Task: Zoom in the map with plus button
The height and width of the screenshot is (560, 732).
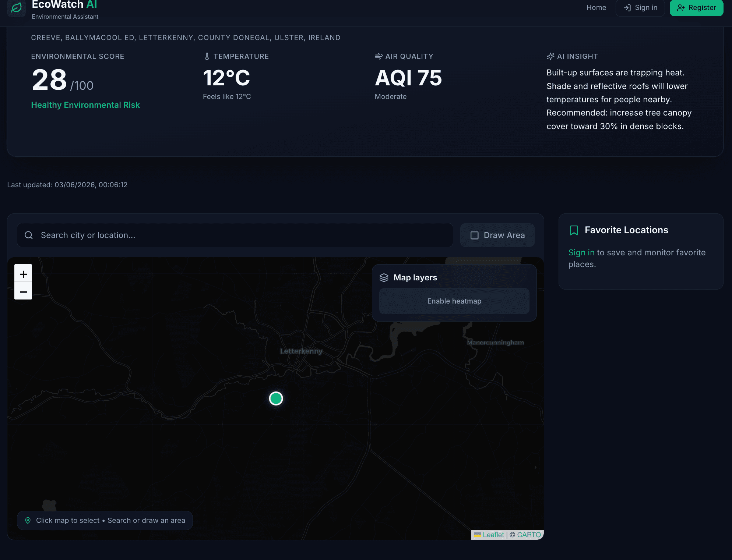Action: (23, 273)
